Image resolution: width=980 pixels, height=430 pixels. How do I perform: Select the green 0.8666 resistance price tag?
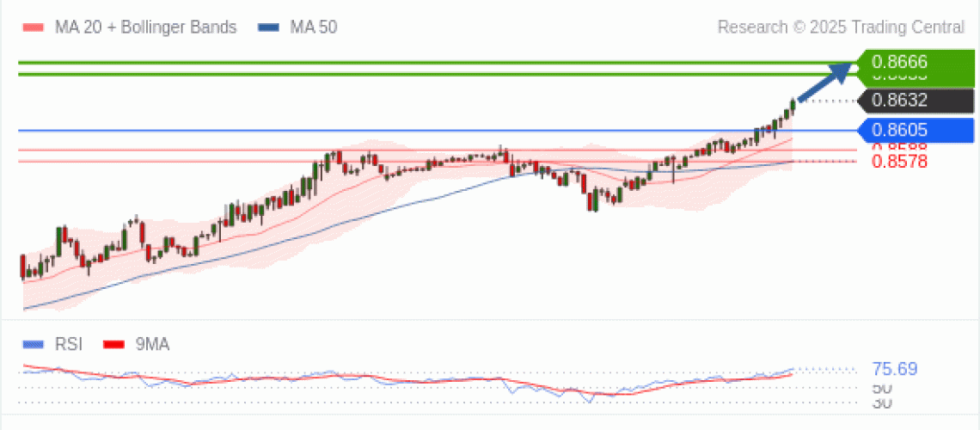(x=915, y=62)
